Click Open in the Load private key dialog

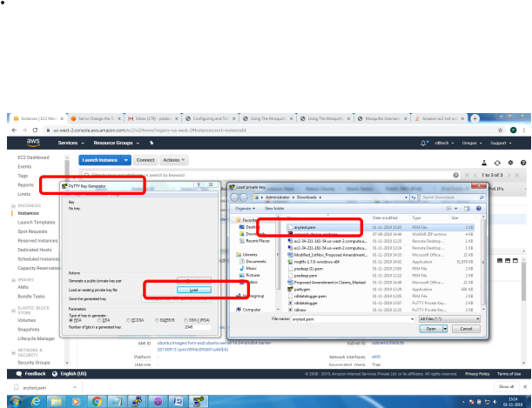(431, 329)
